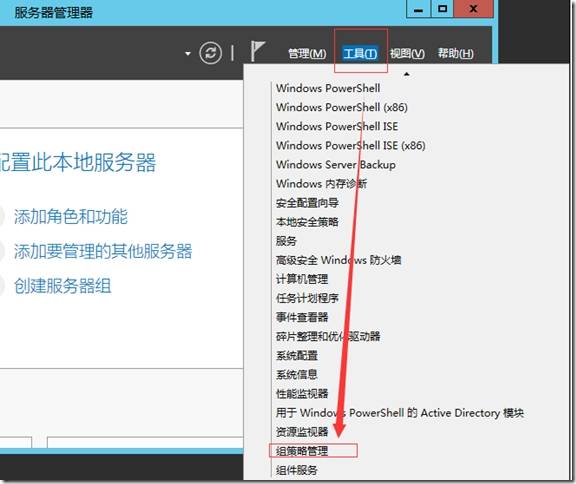Open the 工具(T) menu
The image size is (576, 484).
coord(360,54)
